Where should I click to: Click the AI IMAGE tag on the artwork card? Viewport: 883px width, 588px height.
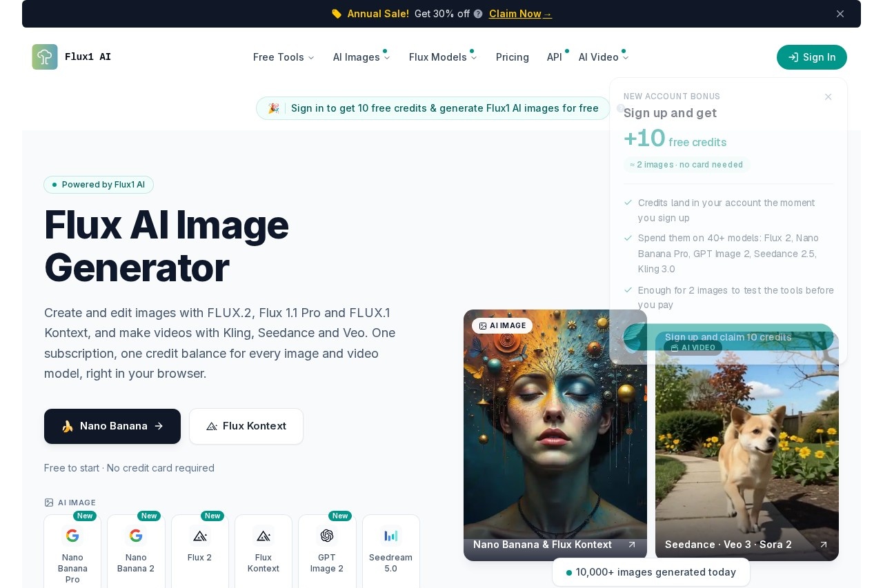click(x=502, y=325)
